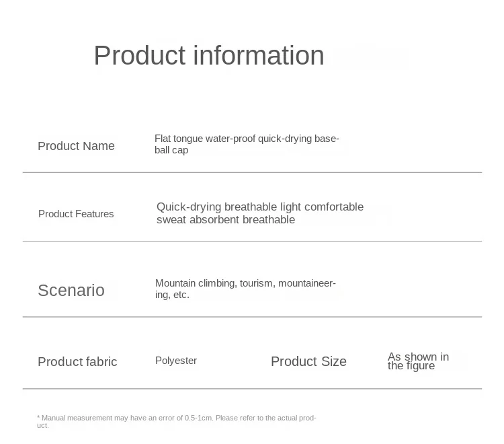Select the "Product Features" label
This screenshot has width=504, height=444.
click(x=76, y=214)
